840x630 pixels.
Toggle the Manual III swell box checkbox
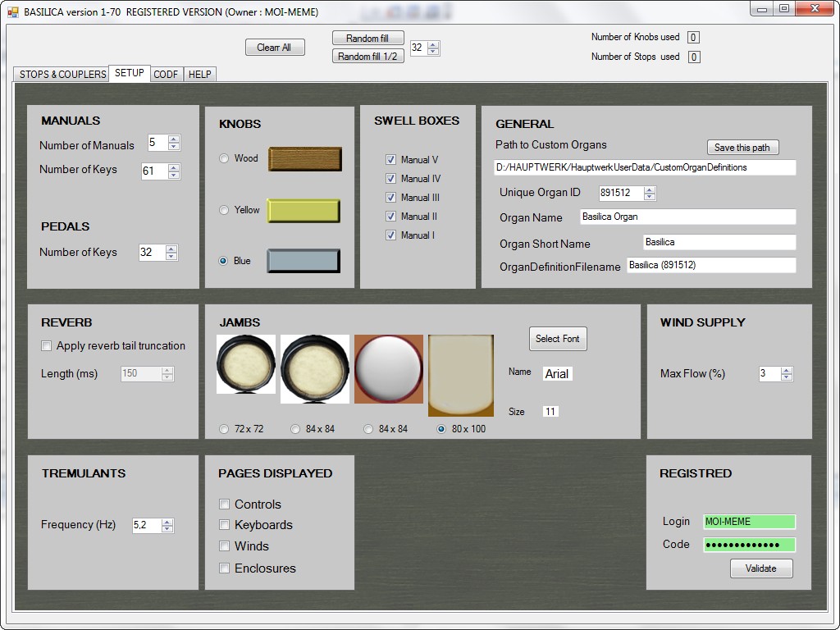[x=391, y=197]
